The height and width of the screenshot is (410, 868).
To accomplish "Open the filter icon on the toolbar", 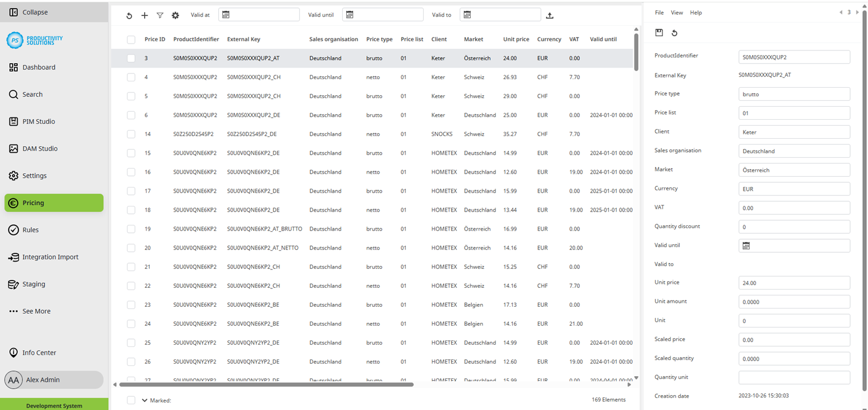I will tap(160, 15).
